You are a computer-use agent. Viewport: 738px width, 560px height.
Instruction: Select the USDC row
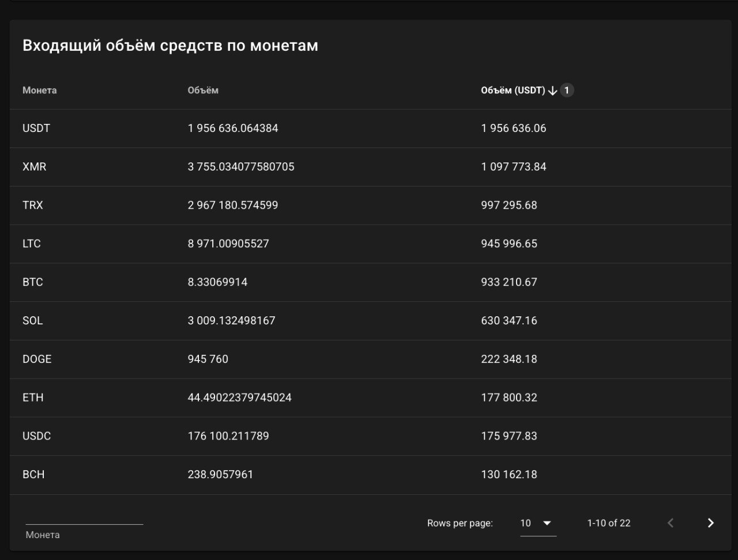pos(37,436)
